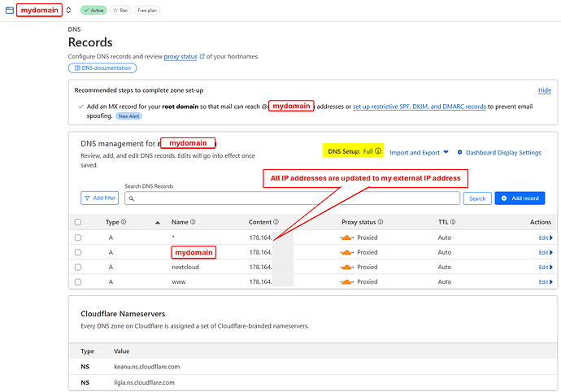Image resolution: width=561 pixels, height=392 pixels.
Task: Click the Proxy status column header
Action: click(359, 222)
